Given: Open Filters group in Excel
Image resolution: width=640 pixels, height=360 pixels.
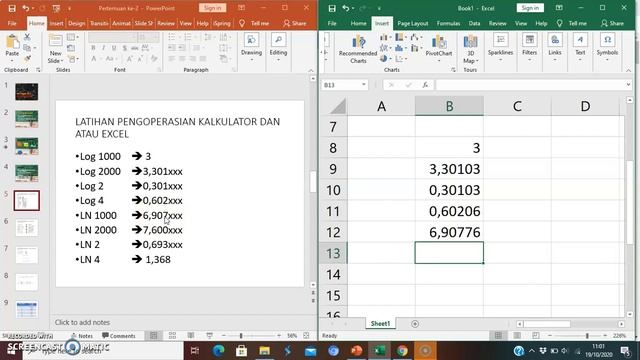Looking at the screenshot, I should (x=529, y=47).
